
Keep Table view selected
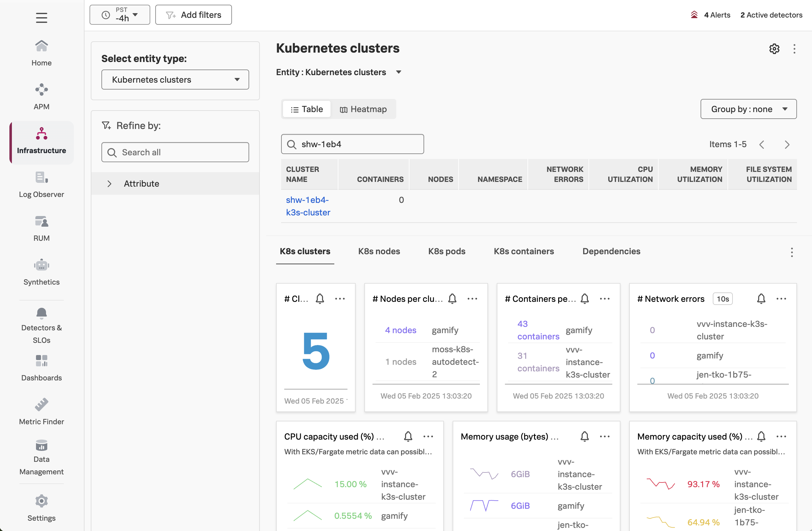point(306,109)
